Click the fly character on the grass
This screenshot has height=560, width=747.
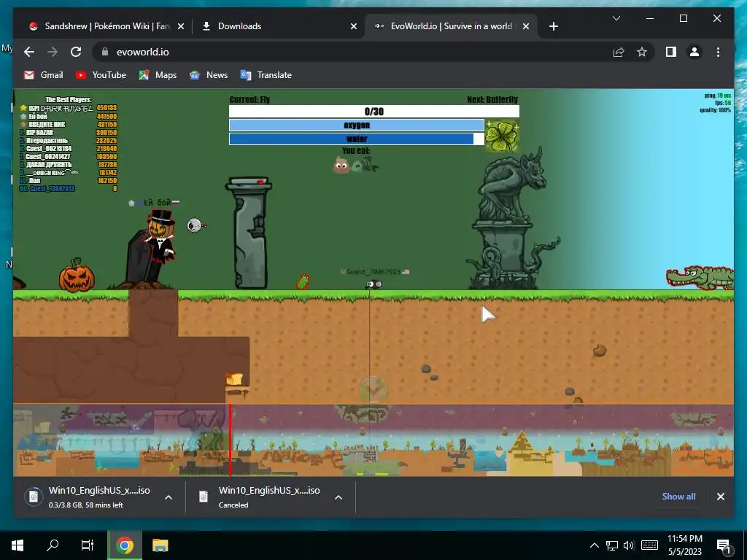click(374, 284)
